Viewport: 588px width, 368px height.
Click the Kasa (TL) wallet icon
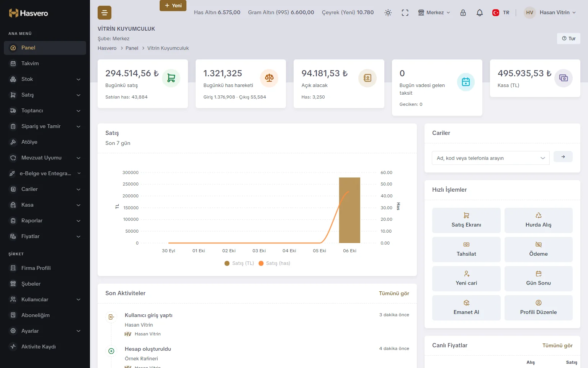(x=563, y=78)
